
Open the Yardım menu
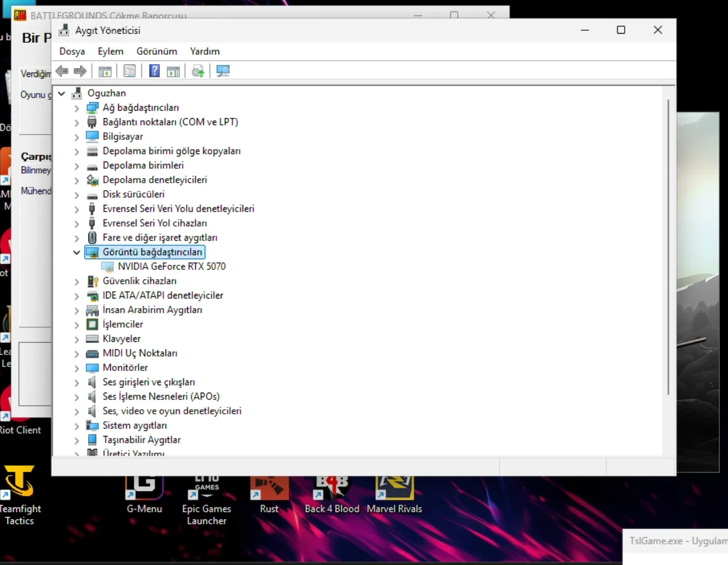205,51
